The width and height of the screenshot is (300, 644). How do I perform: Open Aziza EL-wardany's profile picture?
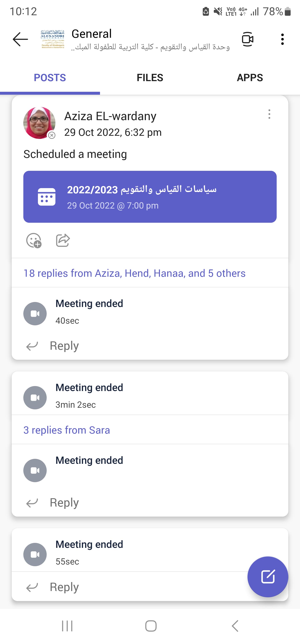click(x=39, y=123)
